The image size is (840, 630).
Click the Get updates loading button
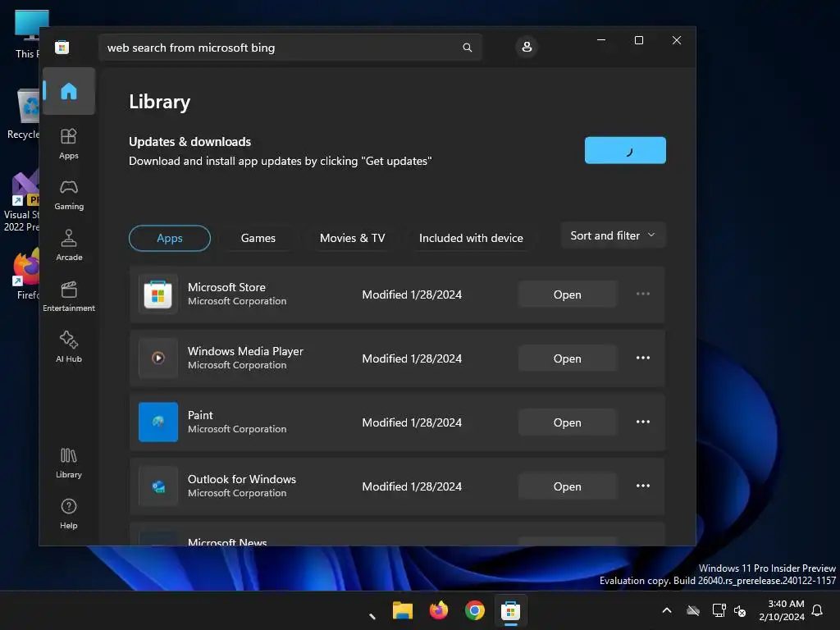point(625,150)
